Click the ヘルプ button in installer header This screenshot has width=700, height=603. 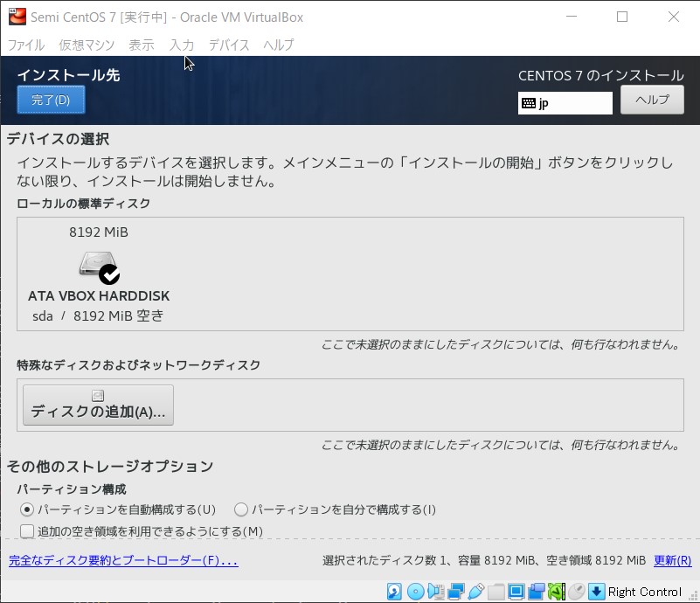pyautogui.click(x=652, y=100)
